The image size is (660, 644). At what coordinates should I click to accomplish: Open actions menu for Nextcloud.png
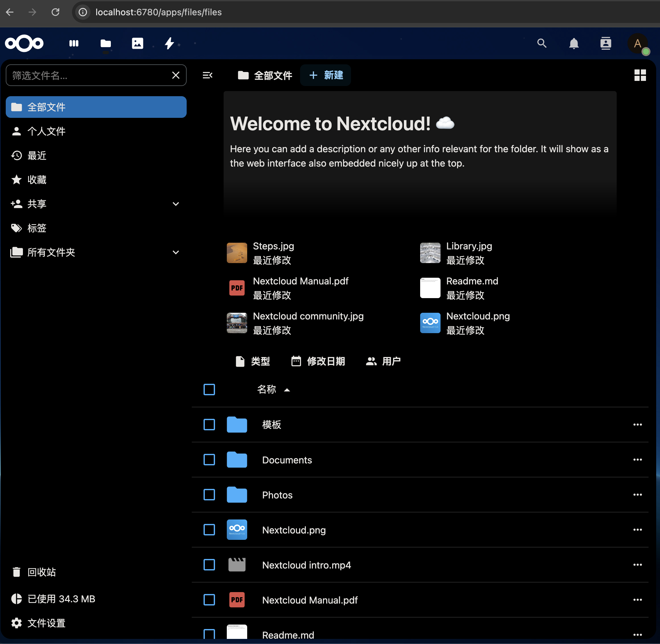click(637, 530)
